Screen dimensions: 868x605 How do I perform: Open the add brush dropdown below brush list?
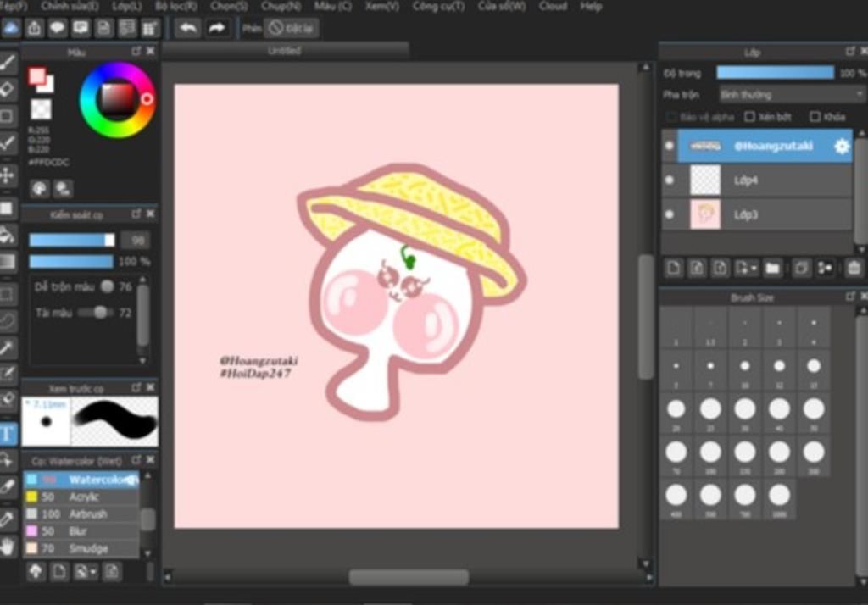[93, 570]
